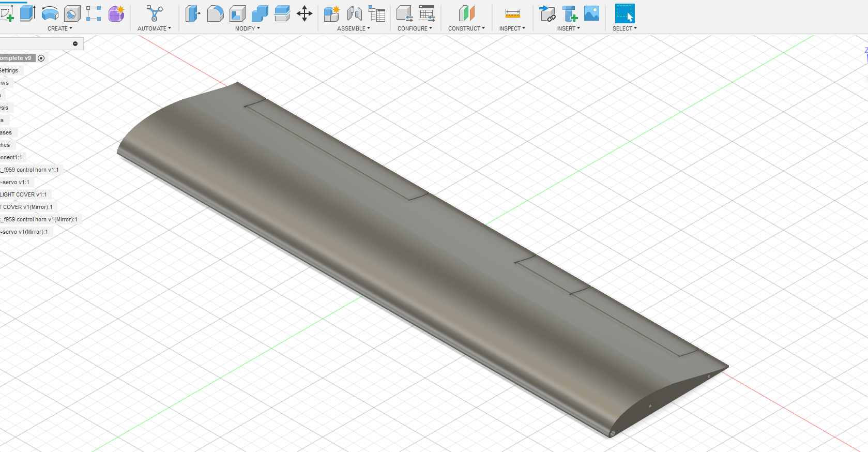
Task: Select the Rectangular Pattern tool
Action: [x=94, y=13]
